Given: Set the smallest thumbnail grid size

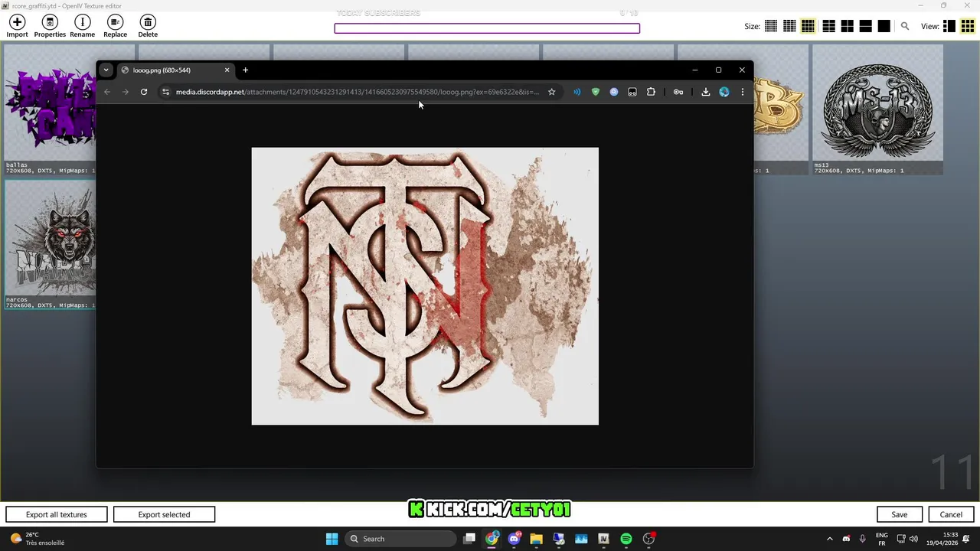Looking at the screenshot, I should click(771, 26).
